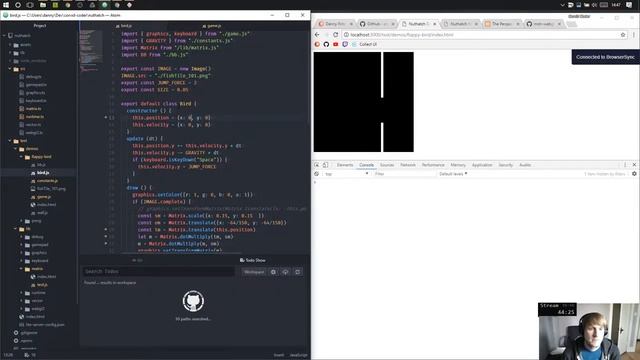Switch to the Elements tab in DevTools
This screenshot has width=640, height=360.
[x=345, y=165]
